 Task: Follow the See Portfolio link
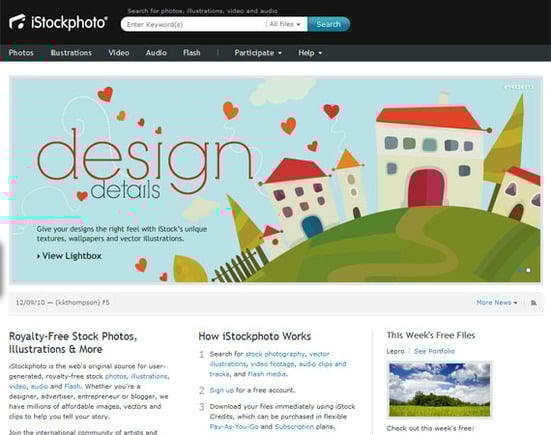click(x=434, y=351)
